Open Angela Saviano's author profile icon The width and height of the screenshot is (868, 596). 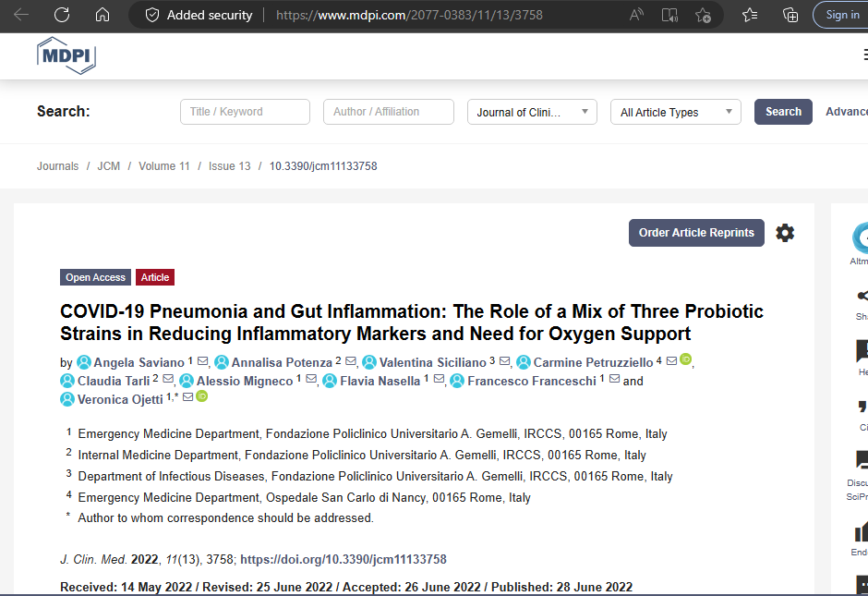tap(84, 362)
